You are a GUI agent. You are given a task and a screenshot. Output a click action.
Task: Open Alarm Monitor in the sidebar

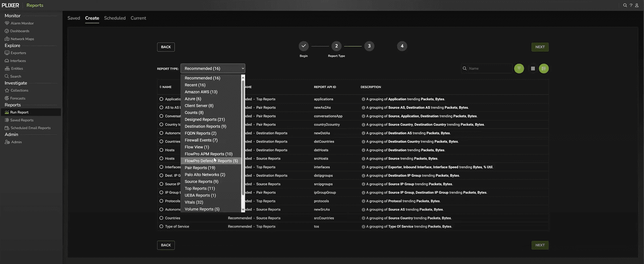(22, 23)
